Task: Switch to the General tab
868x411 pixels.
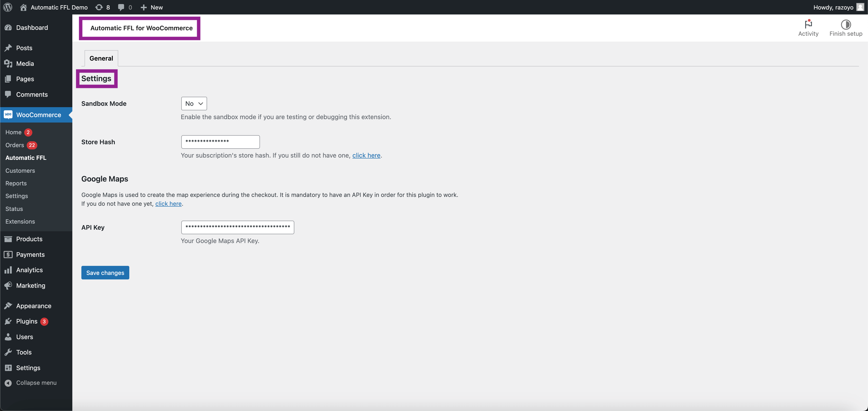Action: pos(101,58)
